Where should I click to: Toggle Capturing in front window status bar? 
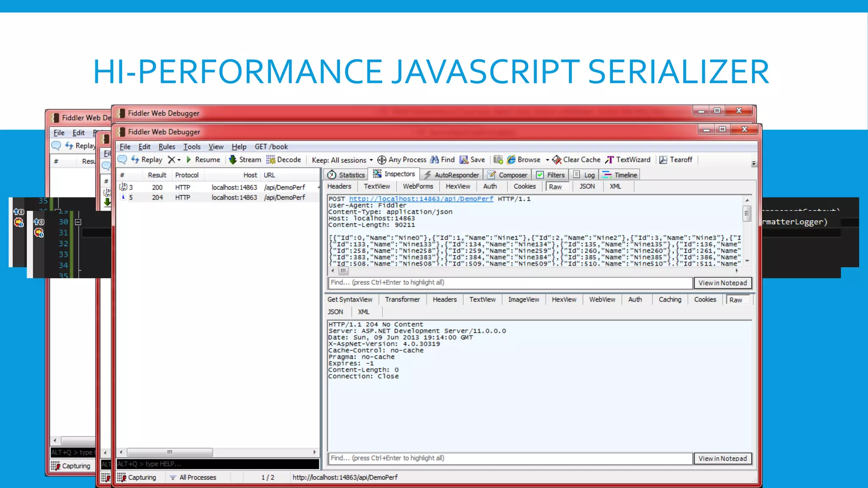click(137, 477)
